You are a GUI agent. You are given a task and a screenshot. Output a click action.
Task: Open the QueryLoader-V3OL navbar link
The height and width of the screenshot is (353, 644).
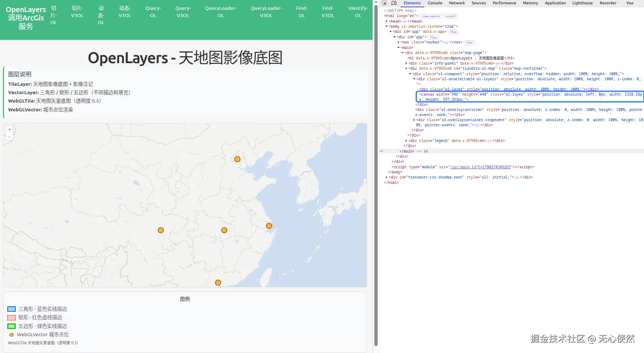click(266, 12)
